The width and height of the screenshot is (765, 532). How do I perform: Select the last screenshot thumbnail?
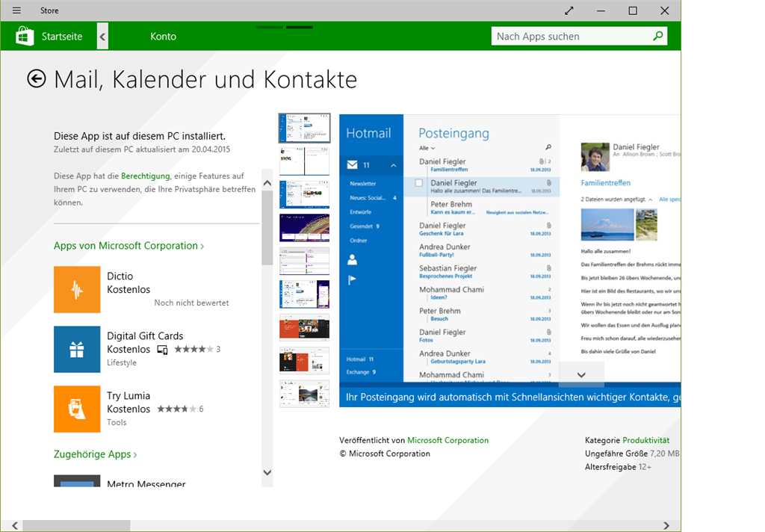pyautogui.click(x=305, y=393)
